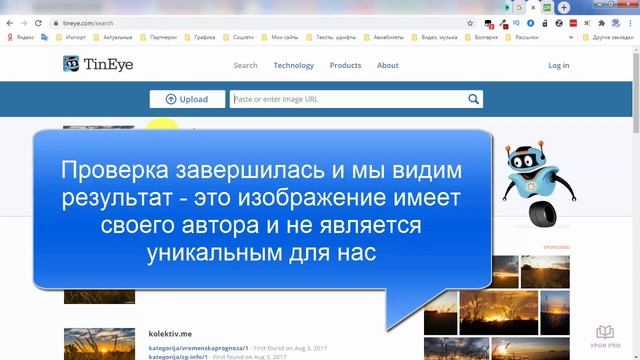Open the Extensions puzzle piece menu
Viewport: 640px width, 360px height.
tap(601, 23)
